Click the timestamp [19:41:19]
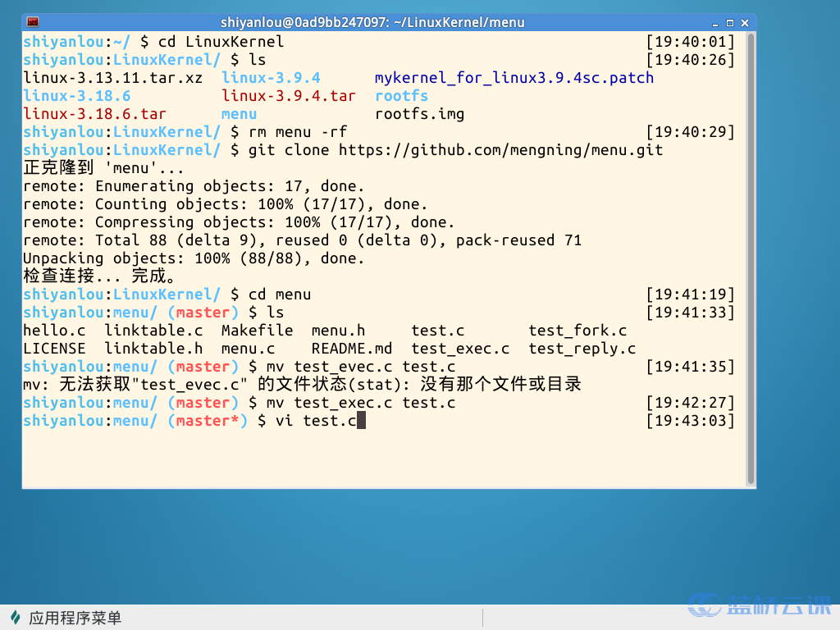840x630 pixels. [690, 294]
